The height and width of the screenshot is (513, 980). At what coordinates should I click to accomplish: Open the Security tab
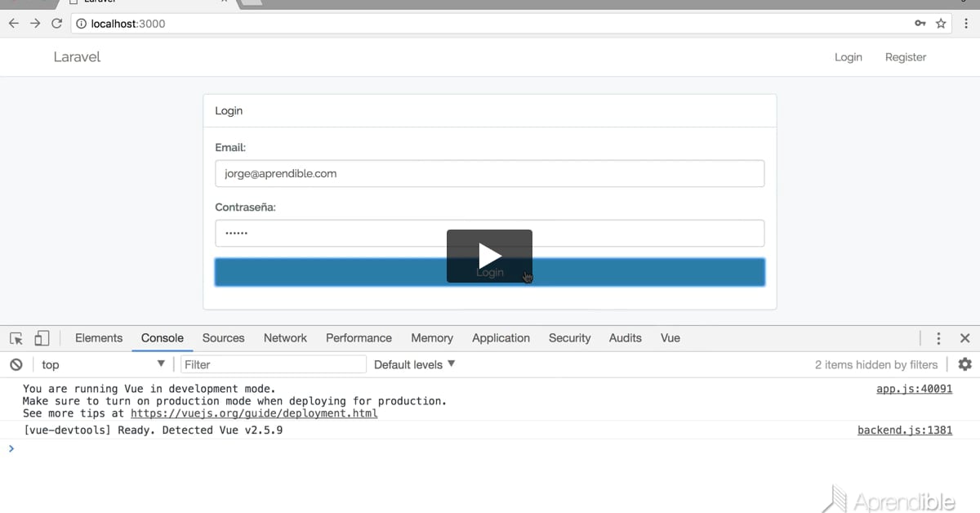click(569, 338)
